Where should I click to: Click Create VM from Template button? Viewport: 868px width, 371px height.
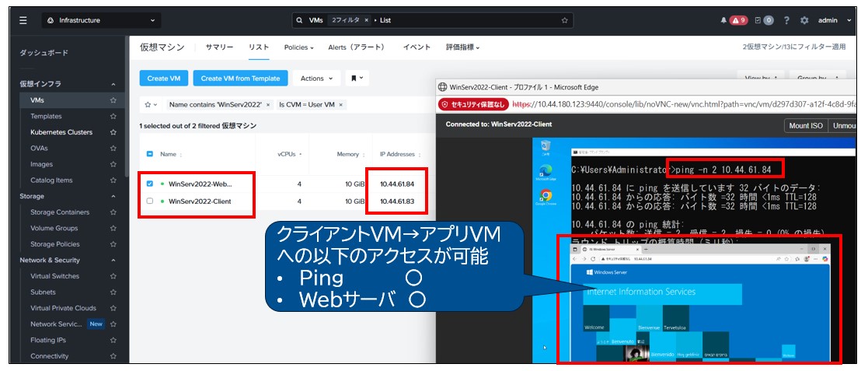tap(240, 79)
